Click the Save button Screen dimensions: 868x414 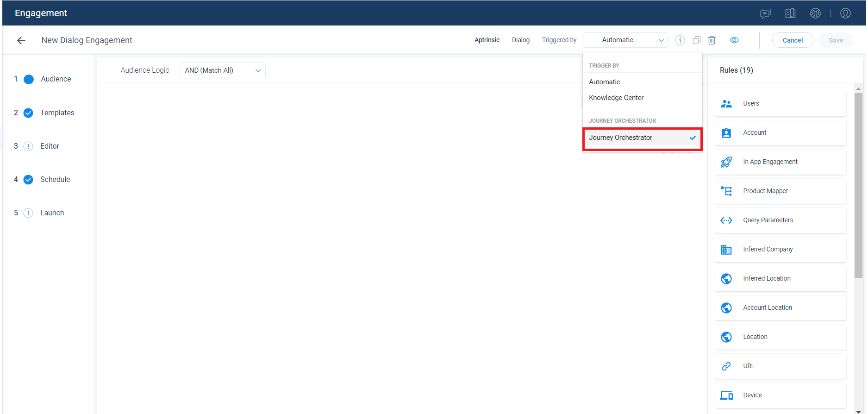coord(836,40)
